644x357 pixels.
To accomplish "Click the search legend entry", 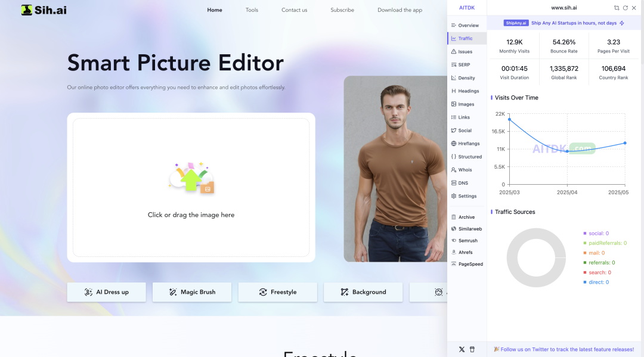I will (597, 273).
